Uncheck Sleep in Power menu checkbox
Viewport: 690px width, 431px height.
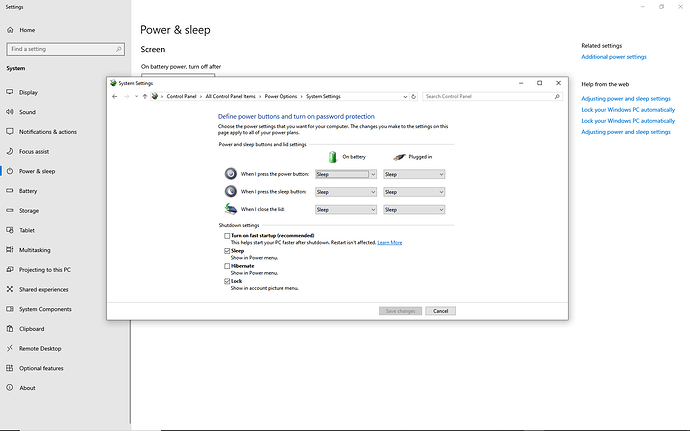(x=227, y=251)
